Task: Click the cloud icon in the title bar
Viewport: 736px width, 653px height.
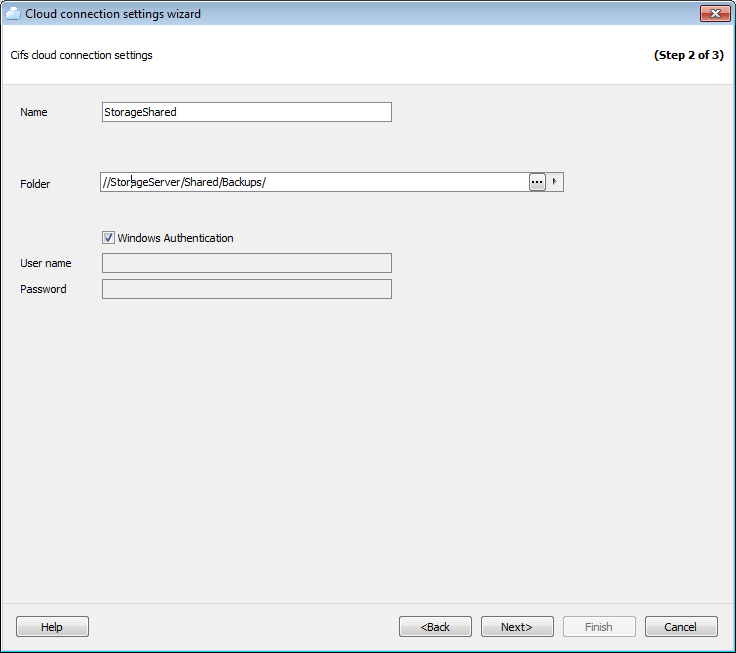Action: (13, 14)
